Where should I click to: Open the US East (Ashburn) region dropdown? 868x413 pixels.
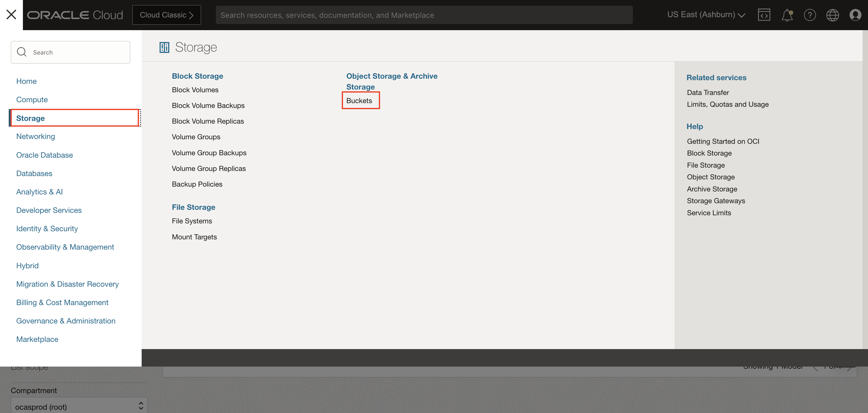pos(706,15)
